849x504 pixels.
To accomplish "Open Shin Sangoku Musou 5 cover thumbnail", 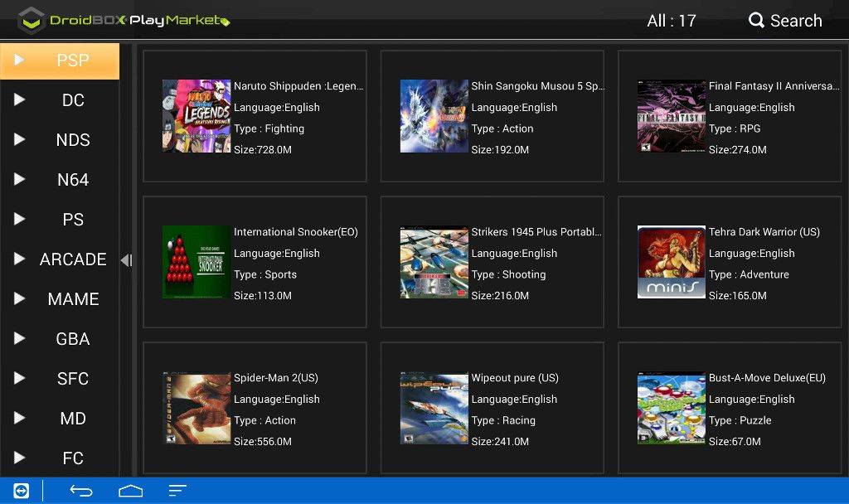I will click(434, 116).
